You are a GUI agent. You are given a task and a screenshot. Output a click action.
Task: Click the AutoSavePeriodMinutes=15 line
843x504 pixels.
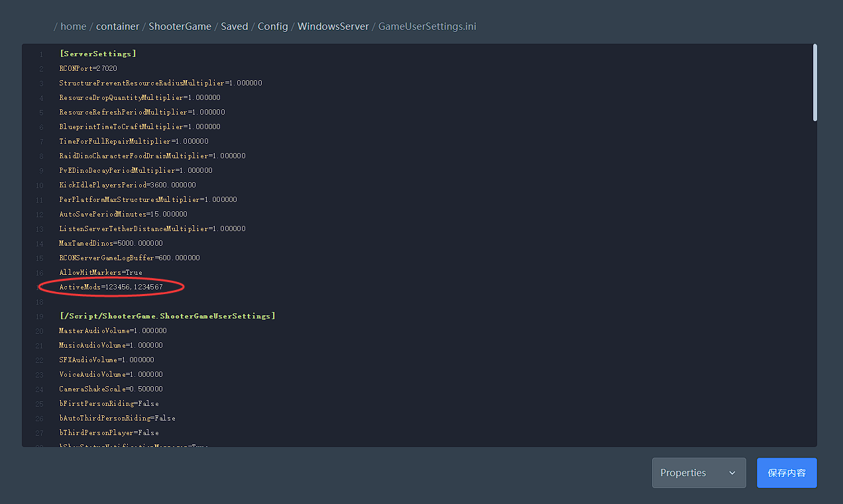point(123,214)
